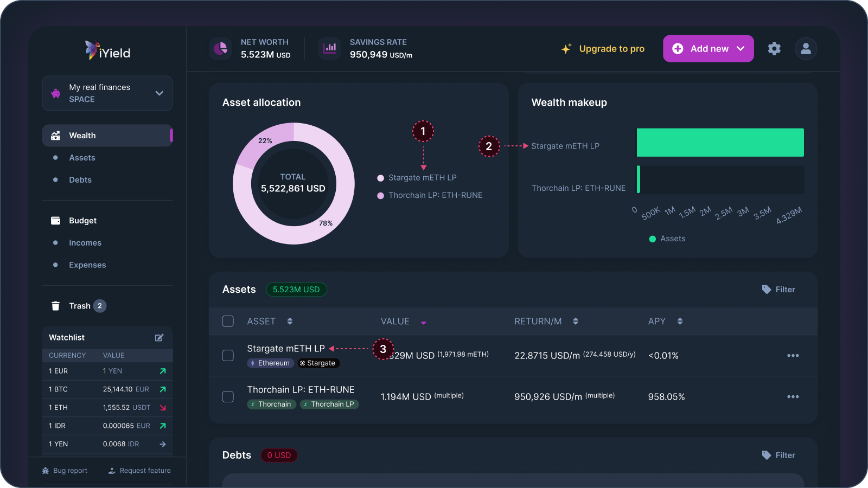Check the Thorchain LP: ETH-RUNE row checkbox

click(228, 396)
